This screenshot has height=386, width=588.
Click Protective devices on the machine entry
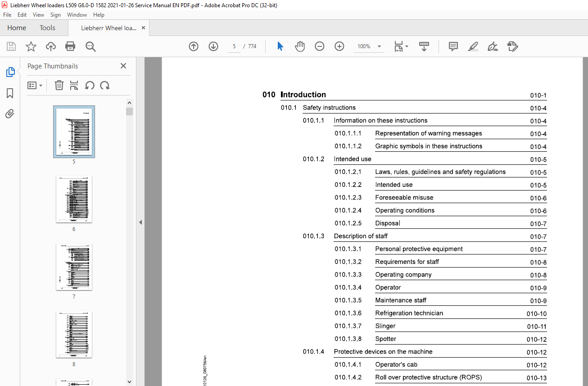pos(383,352)
